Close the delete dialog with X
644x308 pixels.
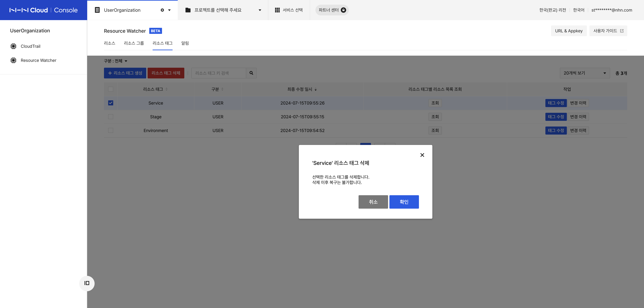click(422, 155)
